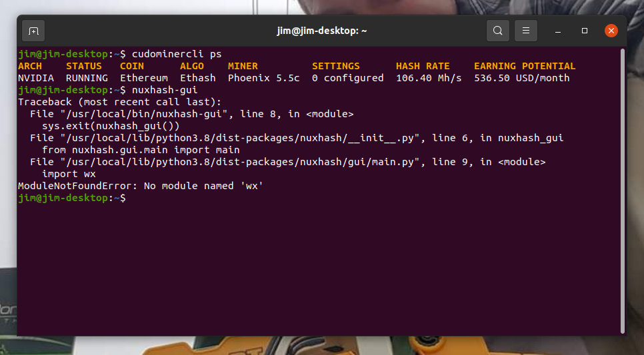Click the 'import wx' line
The height and width of the screenshot is (355, 644).
click(x=69, y=174)
